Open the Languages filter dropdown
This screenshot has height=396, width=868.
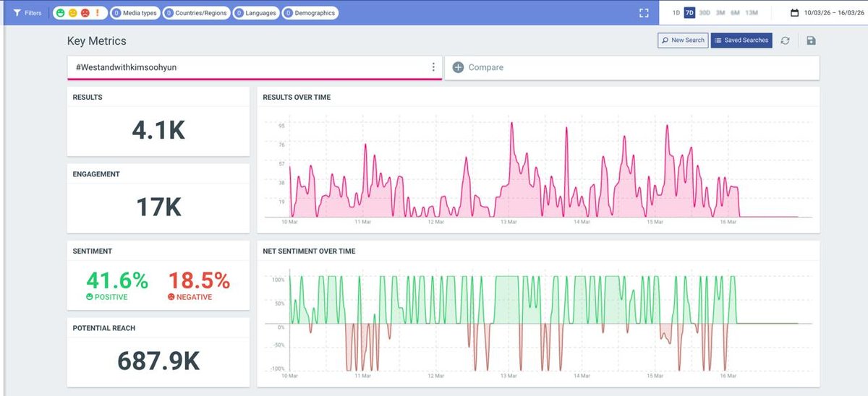point(256,13)
